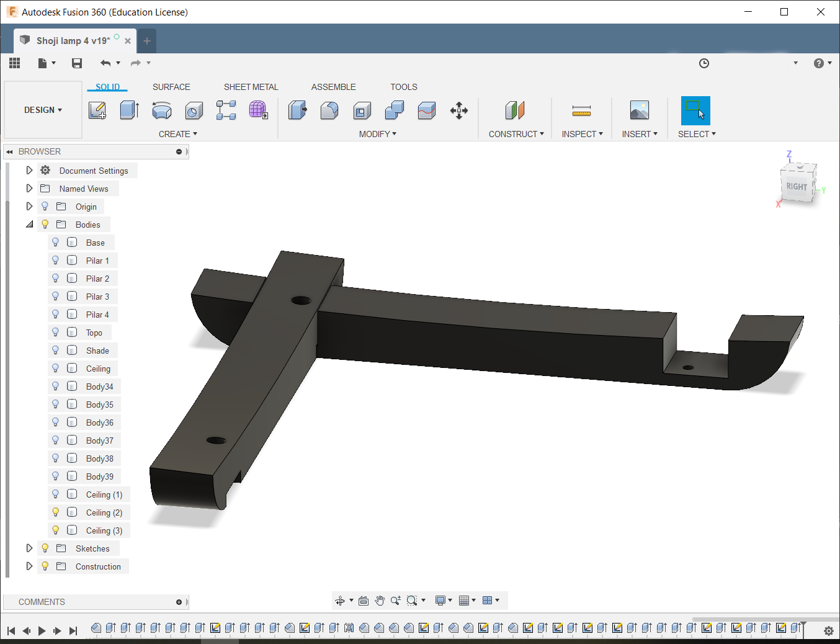Select the Combine tool
The image size is (840, 644).
395,110
